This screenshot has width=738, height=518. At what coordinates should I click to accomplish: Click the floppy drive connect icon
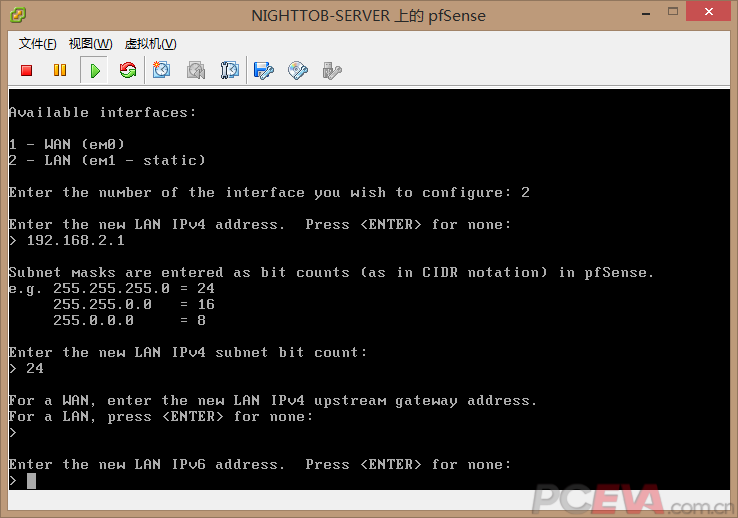tap(264, 70)
